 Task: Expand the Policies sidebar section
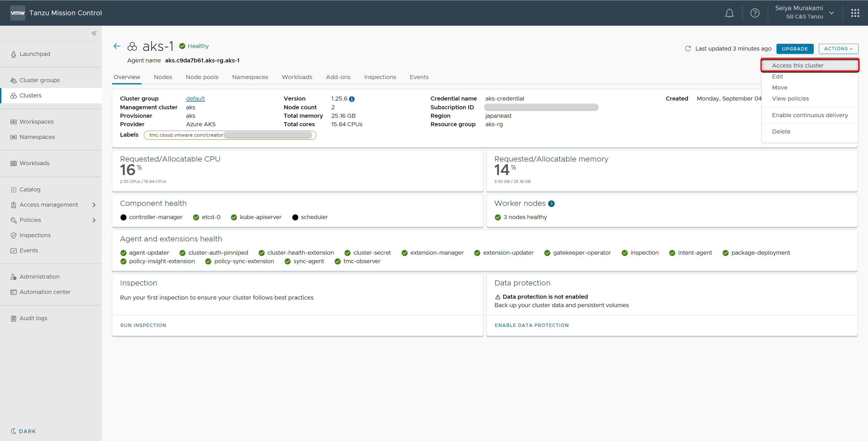coord(94,220)
